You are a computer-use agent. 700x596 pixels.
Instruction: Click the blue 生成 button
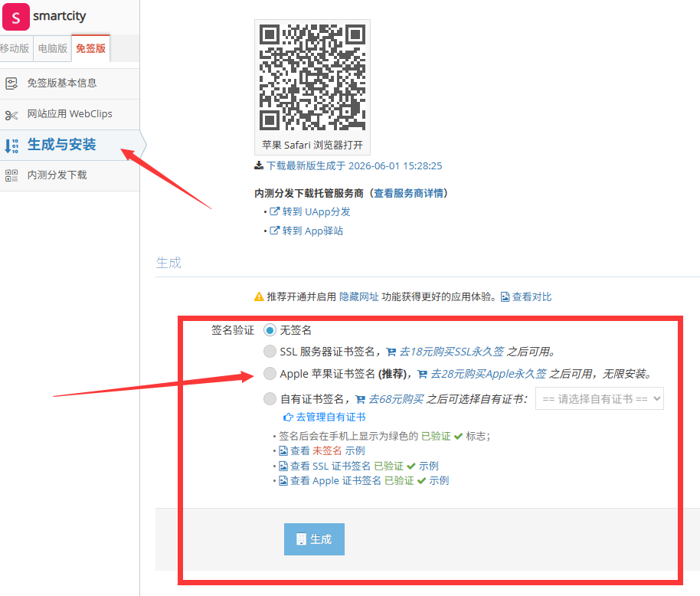[x=314, y=539]
